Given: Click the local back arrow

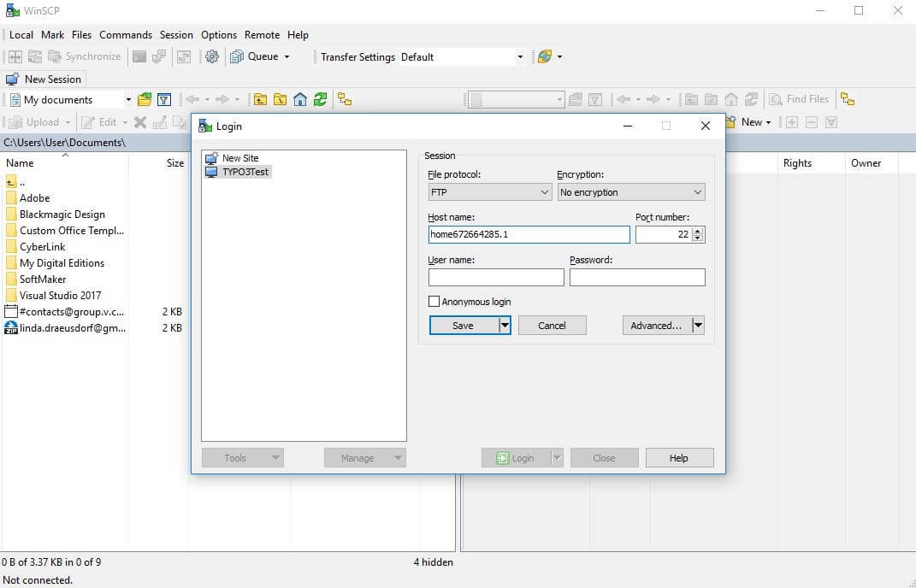Looking at the screenshot, I should pos(192,100).
